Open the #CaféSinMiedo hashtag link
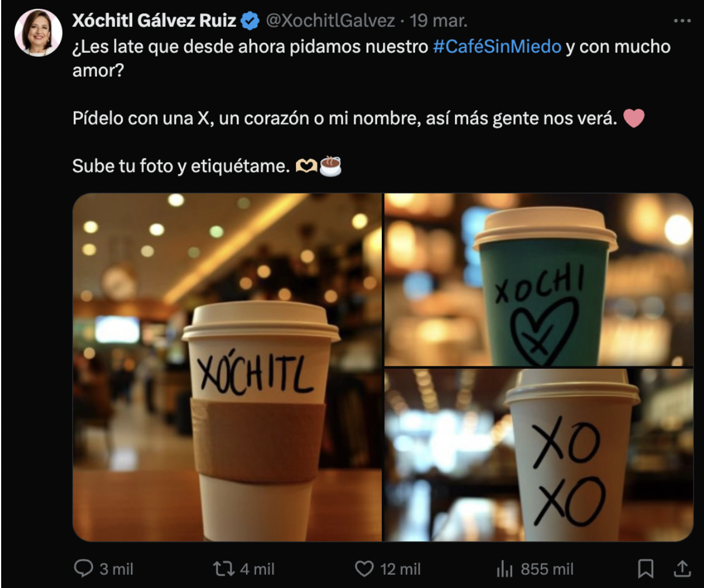The image size is (704, 588). pos(497,47)
